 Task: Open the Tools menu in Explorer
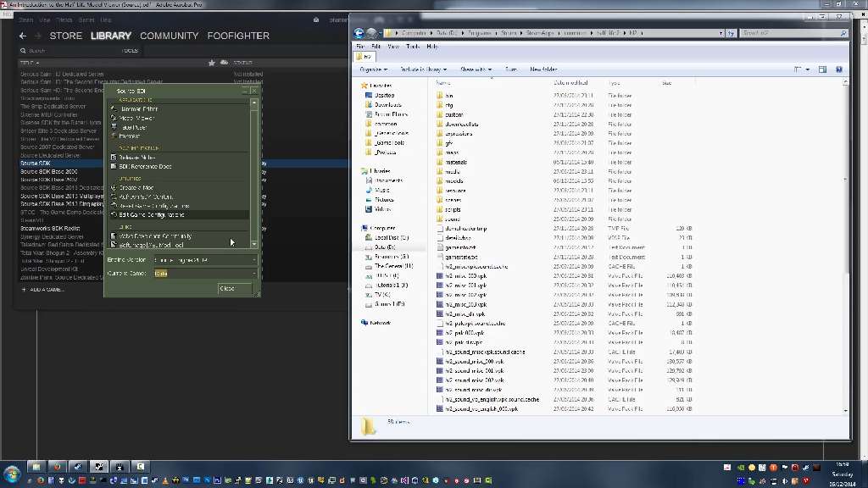pyautogui.click(x=413, y=47)
